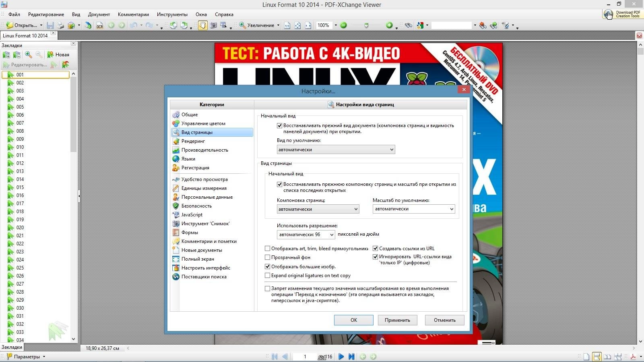Open the Редактирование menu
The width and height of the screenshot is (644, 362).
(46, 14)
